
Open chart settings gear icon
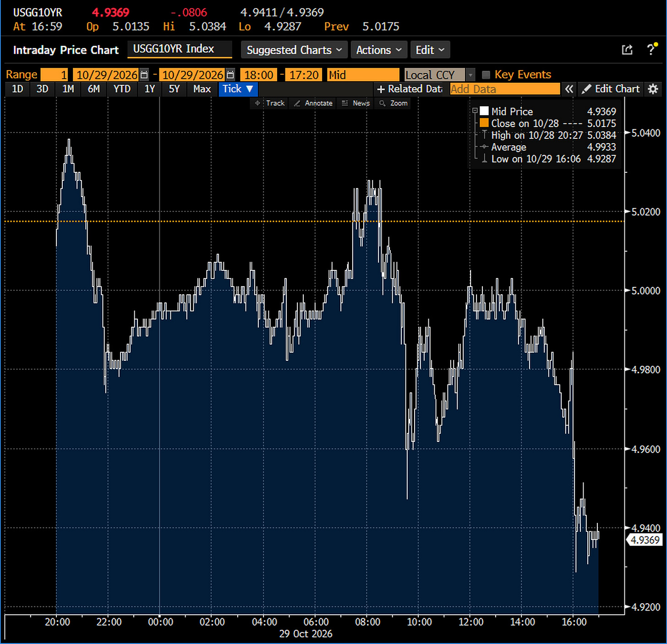click(x=653, y=89)
